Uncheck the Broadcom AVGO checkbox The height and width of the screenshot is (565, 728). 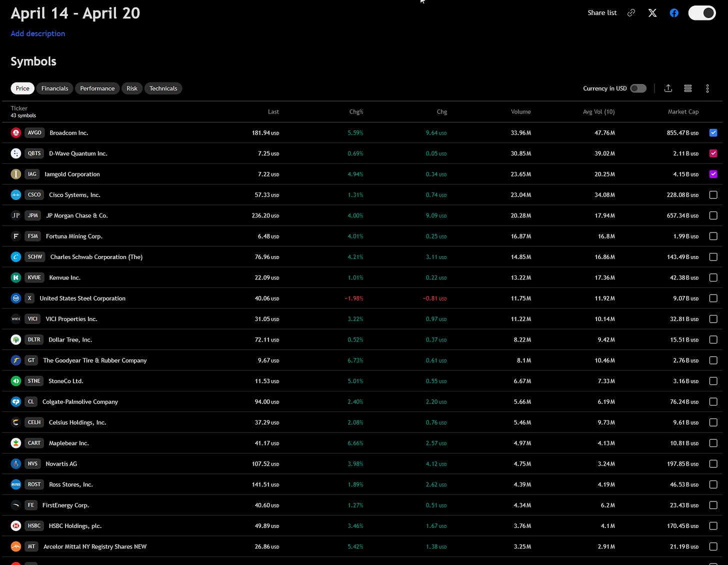[713, 133]
